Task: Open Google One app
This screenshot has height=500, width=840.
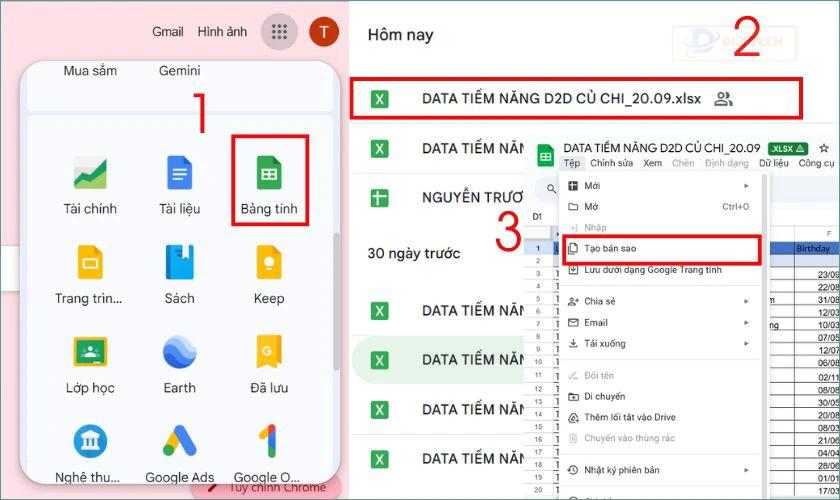Action: point(268,453)
